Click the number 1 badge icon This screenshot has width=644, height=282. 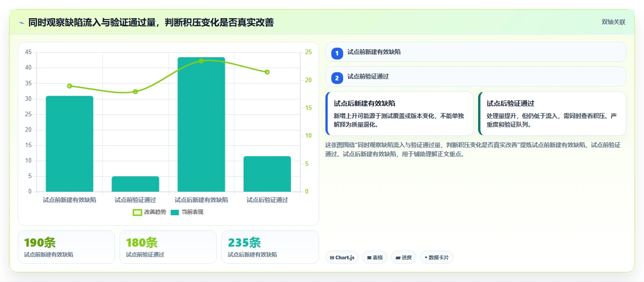(x=337, y=53)
